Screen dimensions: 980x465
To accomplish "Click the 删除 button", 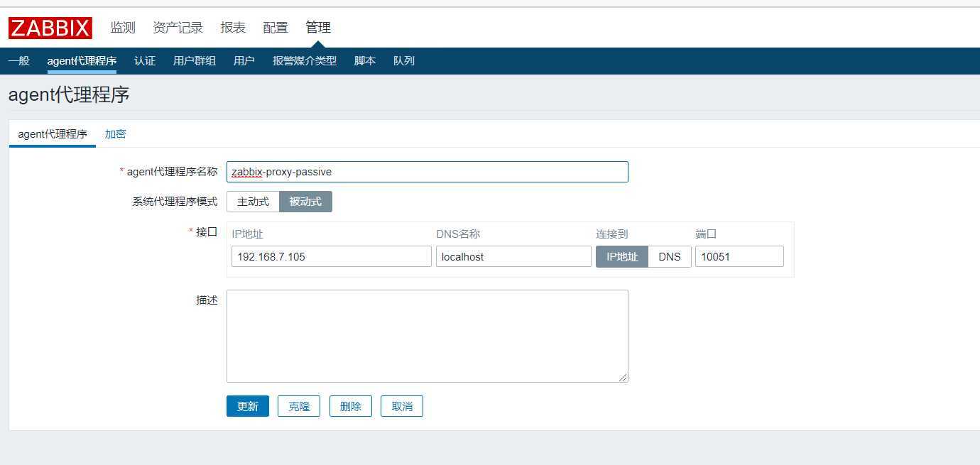I will pos(351,406).
